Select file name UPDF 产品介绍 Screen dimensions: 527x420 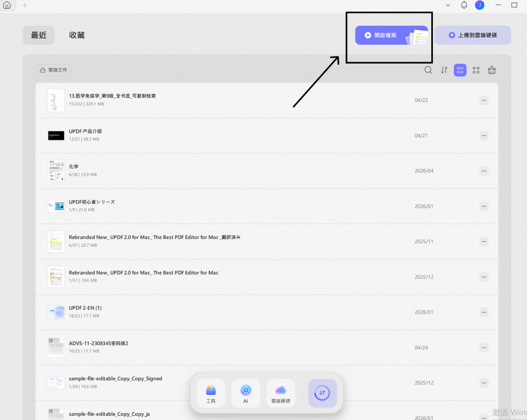[85, 131]
